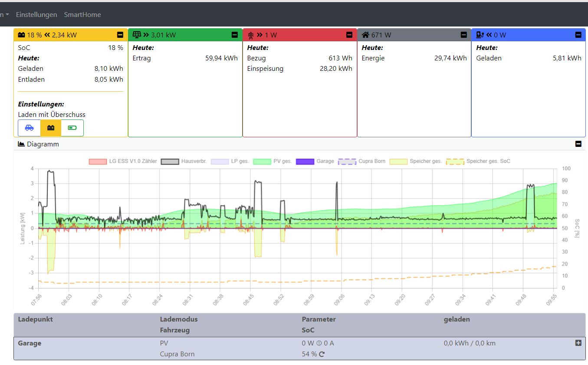Image resolution: width=588 pixels, height=365 pixels.
Task: Click the info icon beside 0 W
Action: [x=319, y=343]
